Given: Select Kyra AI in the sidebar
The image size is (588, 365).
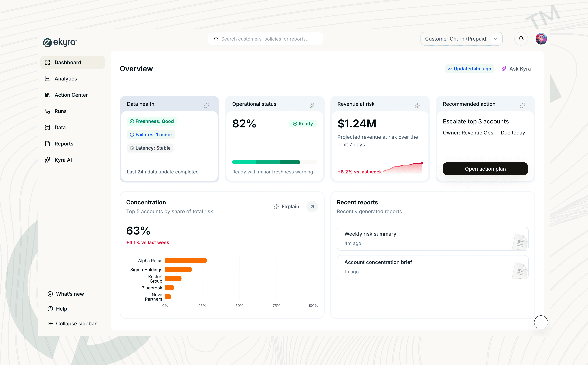Looking at the screenshot, I should [x=63, y=160].
